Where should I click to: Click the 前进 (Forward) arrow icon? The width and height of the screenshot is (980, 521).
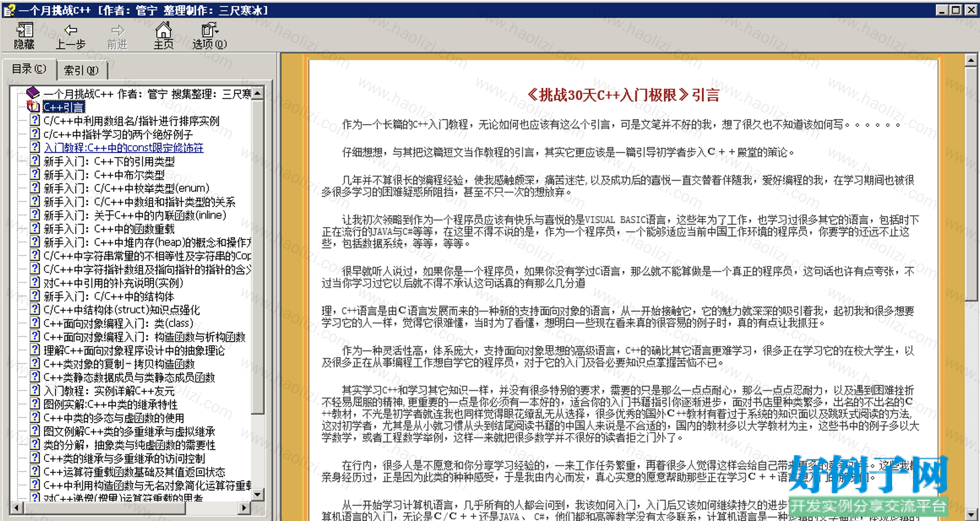(x=117, y=30)
